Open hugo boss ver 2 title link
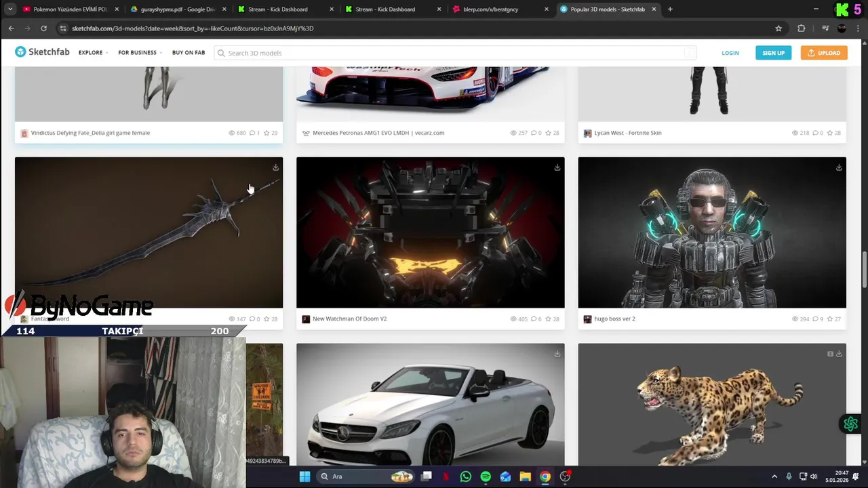This screenshot has width=868, height=488. click(x=614, y=319)
